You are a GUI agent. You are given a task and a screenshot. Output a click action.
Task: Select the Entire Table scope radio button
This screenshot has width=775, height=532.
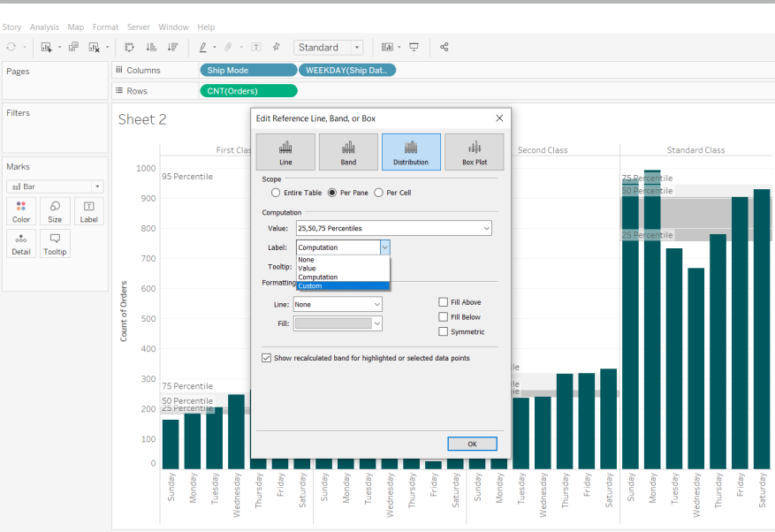coord(276,193)
